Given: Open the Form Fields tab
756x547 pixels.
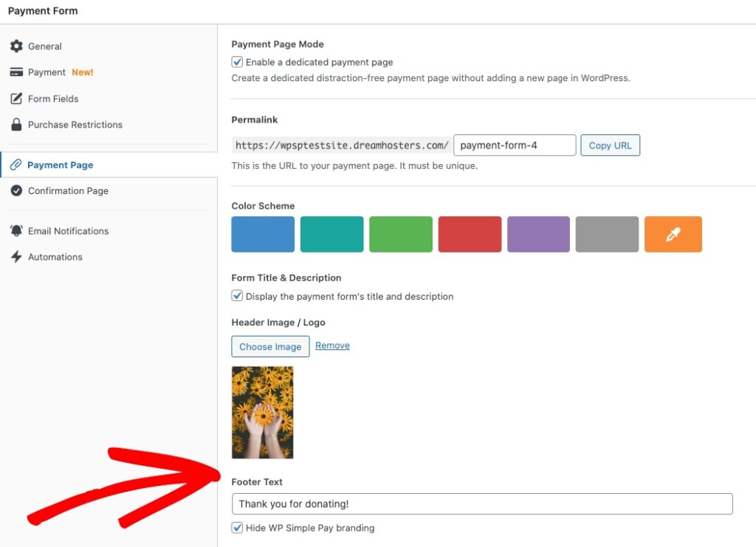Looking at the screenshot, I should [x=53, y=99].
